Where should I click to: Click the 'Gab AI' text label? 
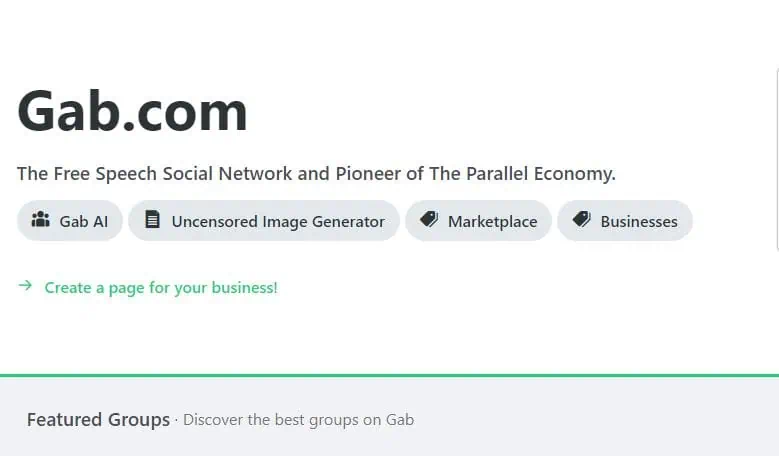tap(83, 222)
